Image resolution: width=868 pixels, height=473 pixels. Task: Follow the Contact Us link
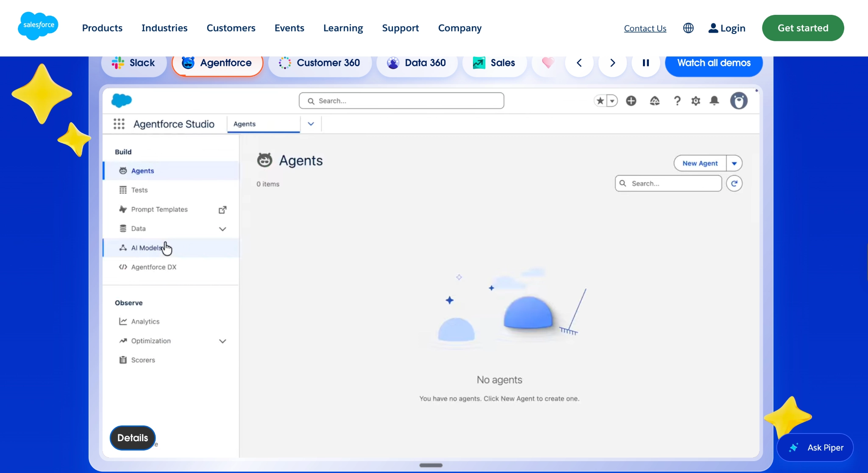645,28
